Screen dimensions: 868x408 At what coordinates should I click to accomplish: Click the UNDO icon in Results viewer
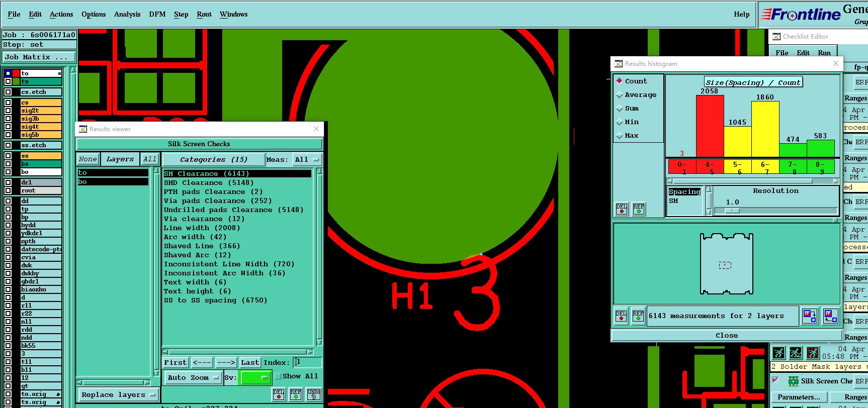314,394
